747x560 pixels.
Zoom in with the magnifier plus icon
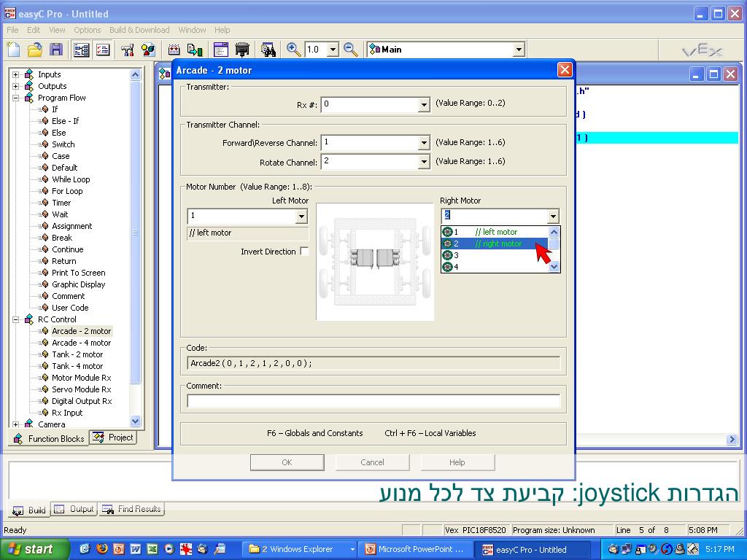pos(293,50)
